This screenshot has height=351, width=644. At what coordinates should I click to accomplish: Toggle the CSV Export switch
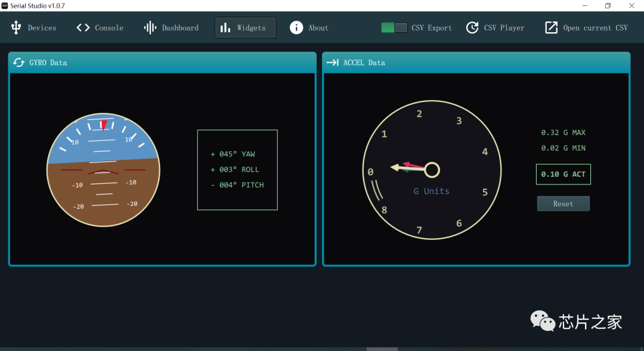pos(394,27)
